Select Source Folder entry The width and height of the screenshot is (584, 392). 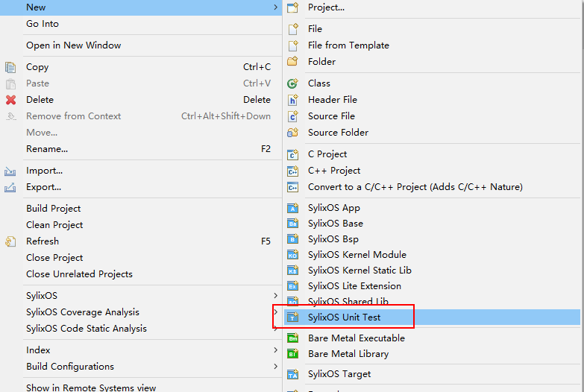(432, 133)
